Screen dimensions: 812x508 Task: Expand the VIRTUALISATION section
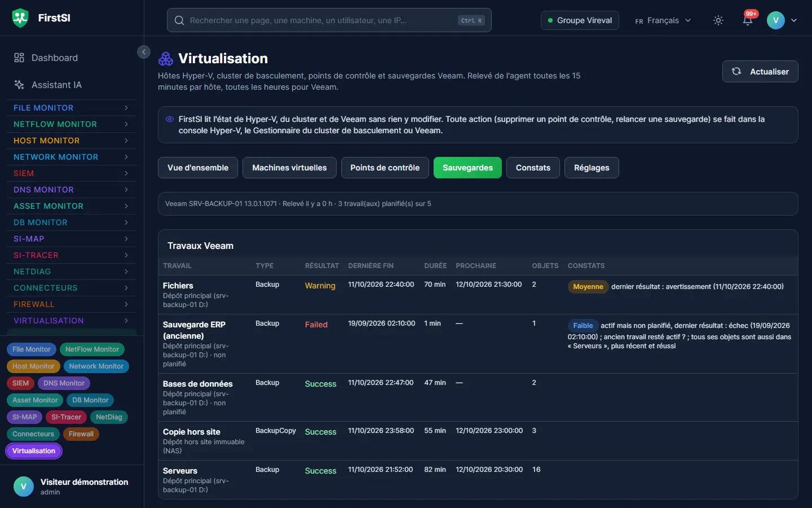(71, 321)
